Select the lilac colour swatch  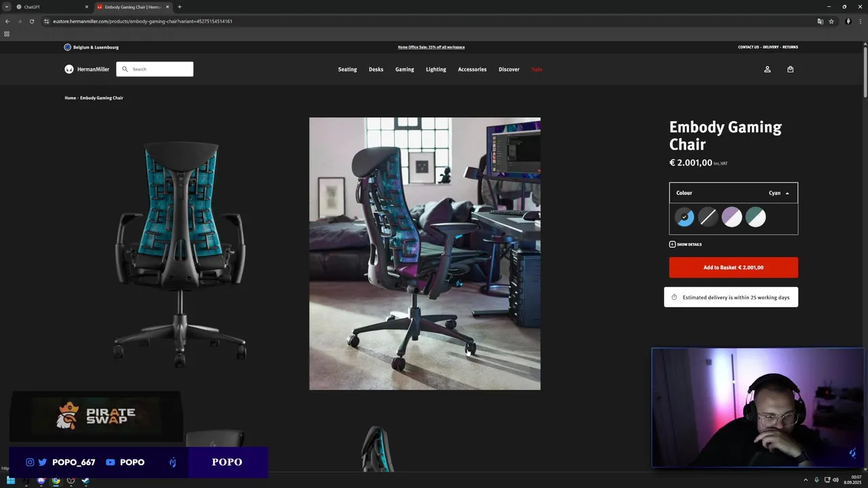click(732, 217)
